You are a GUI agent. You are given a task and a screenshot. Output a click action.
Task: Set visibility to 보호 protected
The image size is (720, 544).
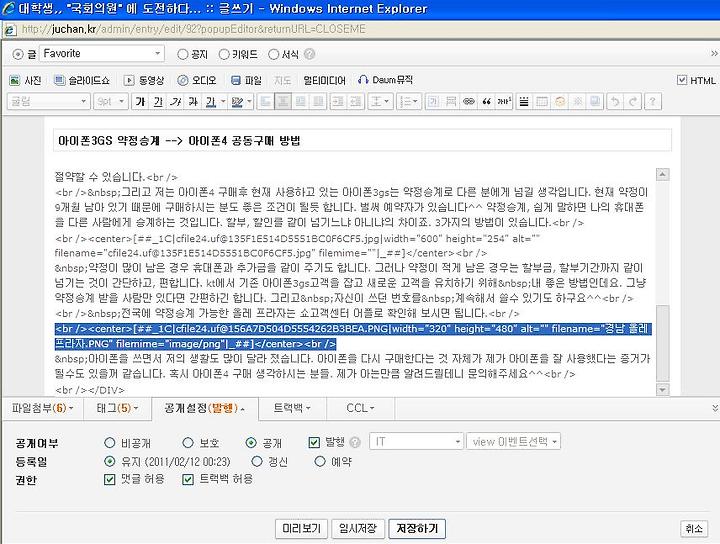click(188, 443)
